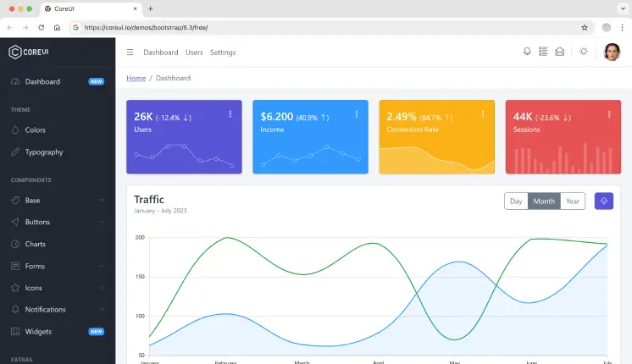This screenshot has height=364, width=632.
Task: Click the cloud download button in Traffic
Action: (x=604, y=201)
